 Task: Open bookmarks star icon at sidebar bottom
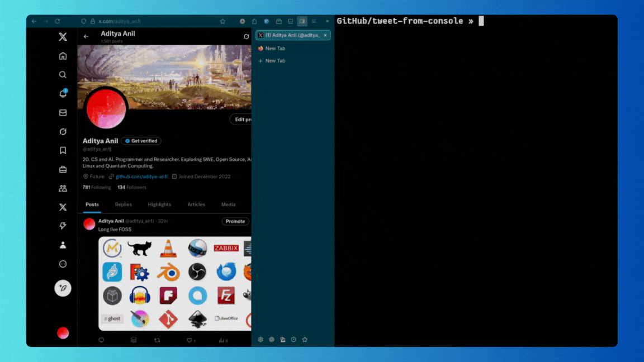pos(305,340)
